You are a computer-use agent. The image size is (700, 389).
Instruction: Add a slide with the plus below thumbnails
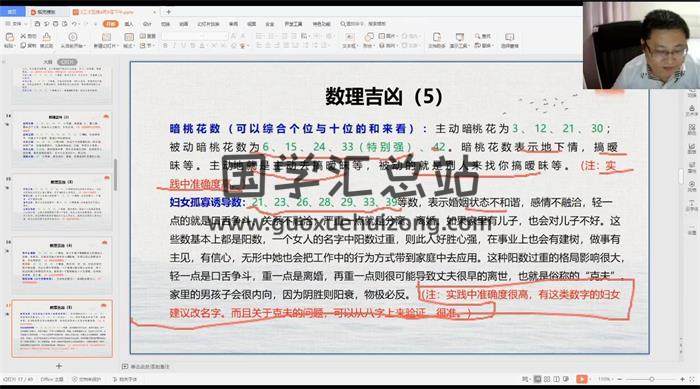coord(58,366)
